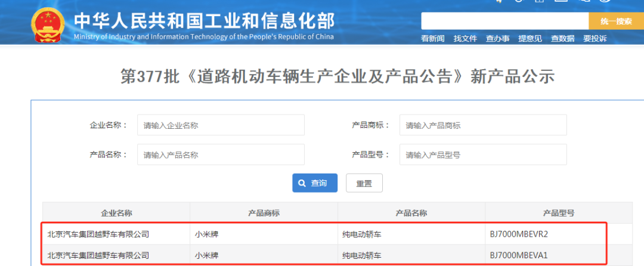Click the national emblem logo

click(48, 24)
